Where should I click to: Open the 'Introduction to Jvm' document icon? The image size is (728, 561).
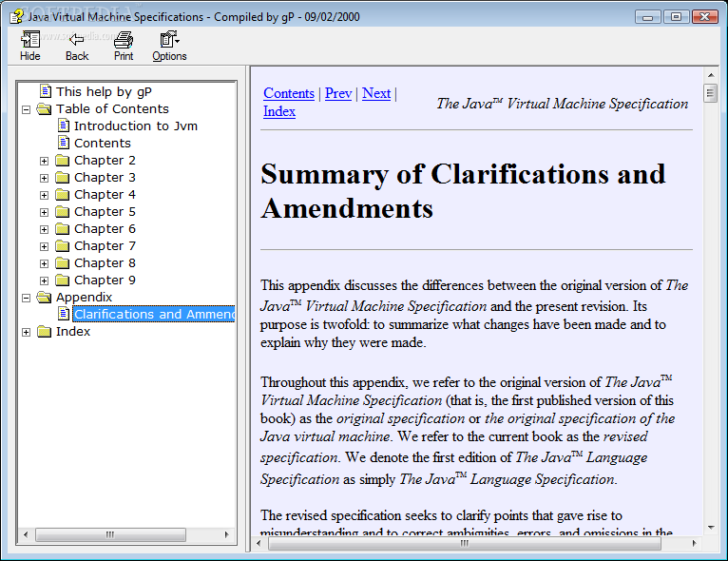pyautogui.click(x=64, y=126)
